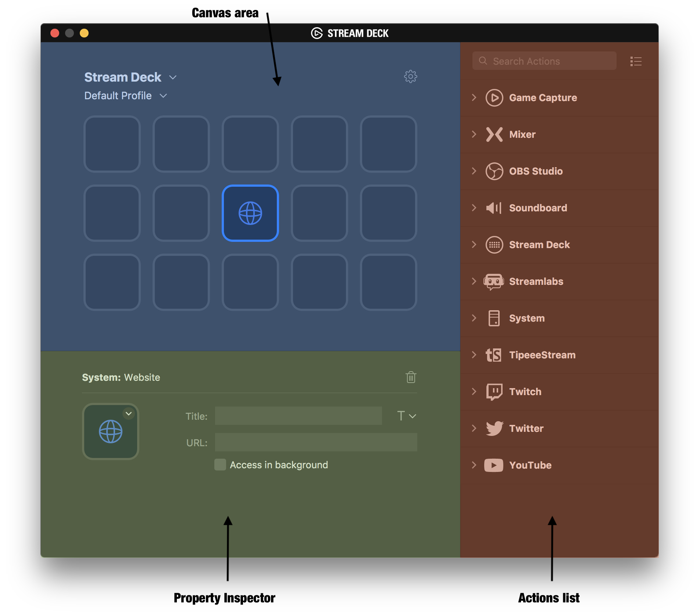This screenshot has height=616, width=700.
Task: Expand the Game Capture category
Action: pyautogui.click(x=474, y=98)
